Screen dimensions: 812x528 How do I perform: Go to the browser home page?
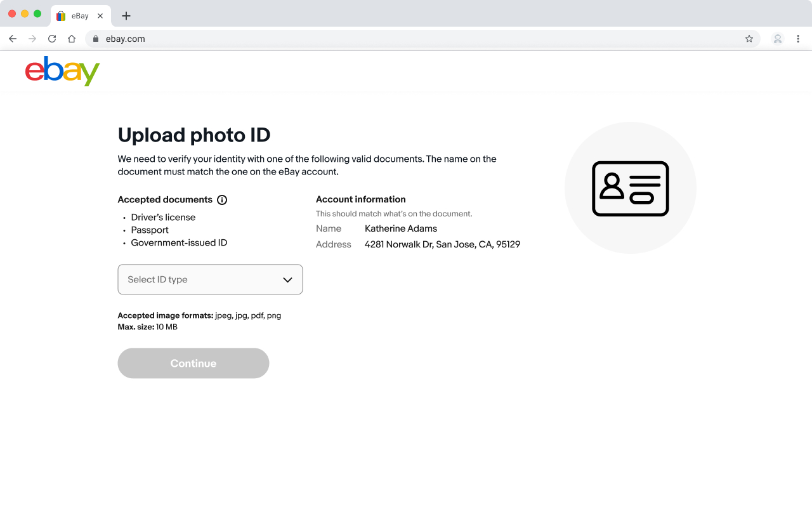pyautogui.click(x=72, y=39)
